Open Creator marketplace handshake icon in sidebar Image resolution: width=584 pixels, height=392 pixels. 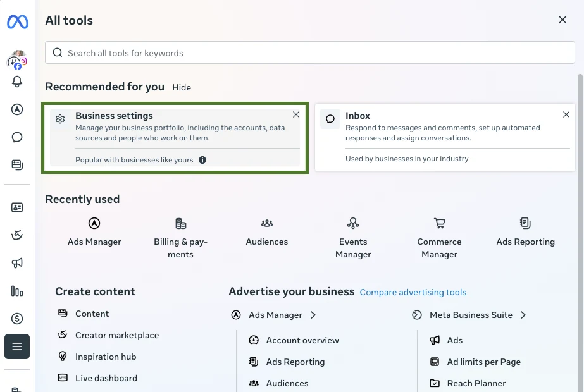(x=17, y=235)
